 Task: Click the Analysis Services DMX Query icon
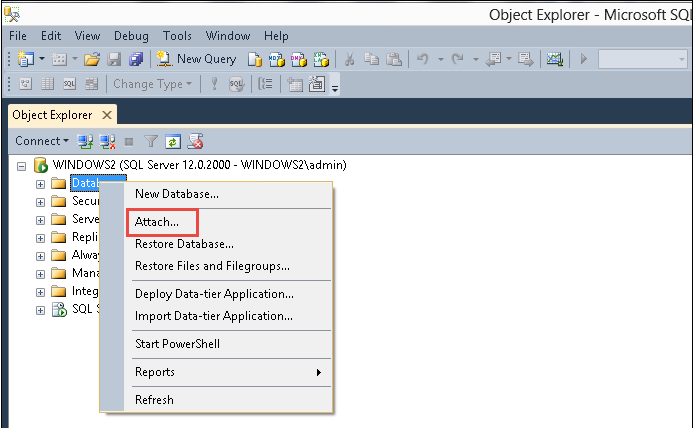[x=299, y=59]
